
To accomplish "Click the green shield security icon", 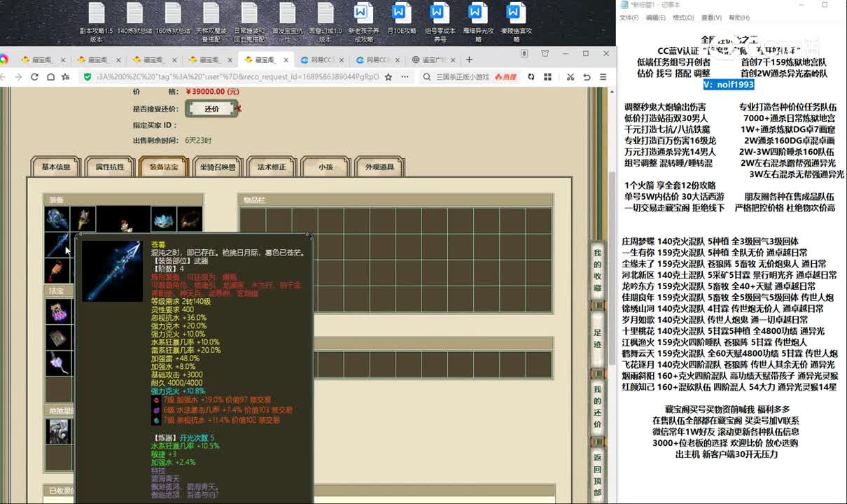I will pos(87,77).
